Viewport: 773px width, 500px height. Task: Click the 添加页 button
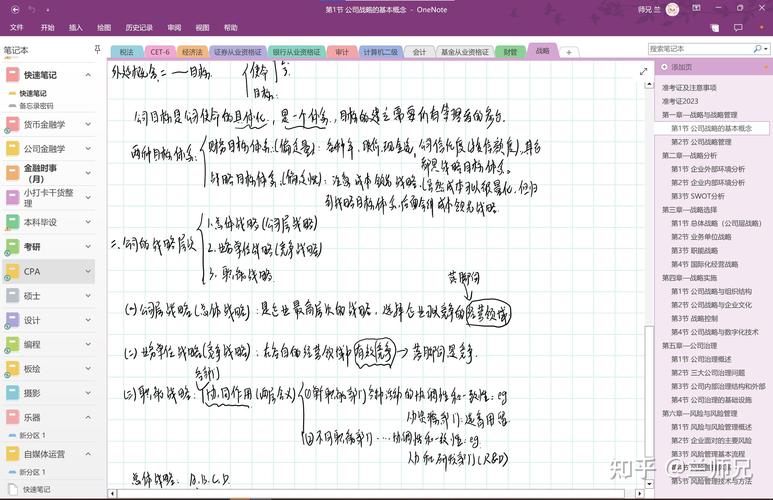pyautogui.click(x=681, y=67)
